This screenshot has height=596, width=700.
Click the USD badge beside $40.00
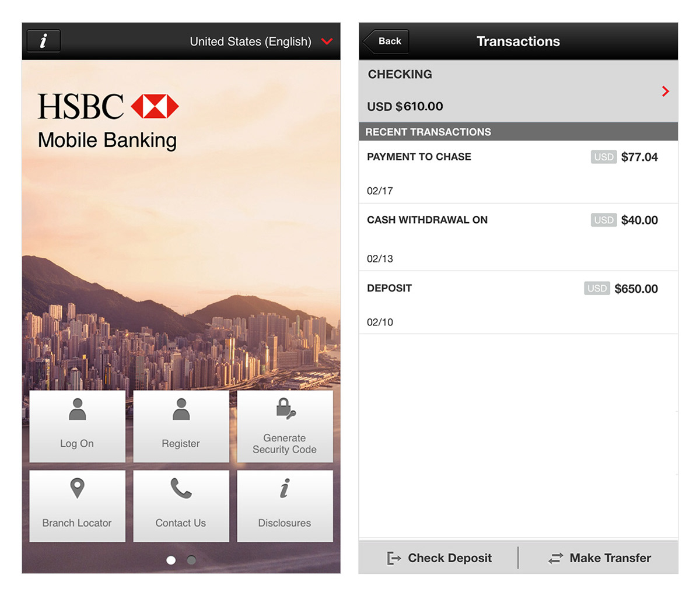pyautogui.click(x=604, y=220)
